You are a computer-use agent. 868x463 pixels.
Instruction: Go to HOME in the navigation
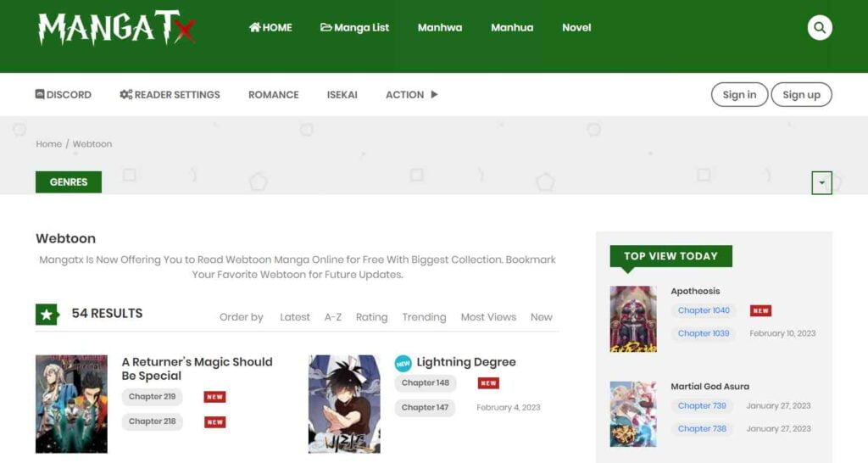click(x=270, y=28)
